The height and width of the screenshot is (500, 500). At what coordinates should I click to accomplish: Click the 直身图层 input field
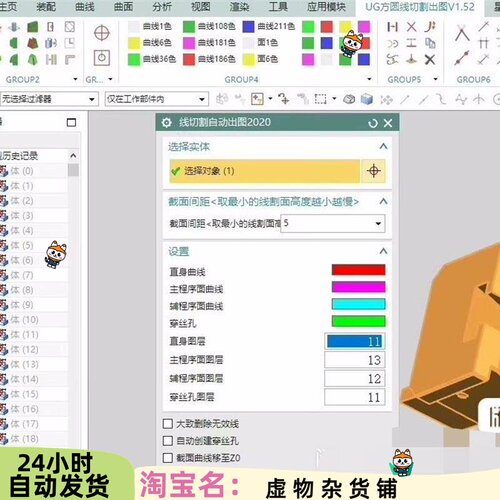coord(355,341)
